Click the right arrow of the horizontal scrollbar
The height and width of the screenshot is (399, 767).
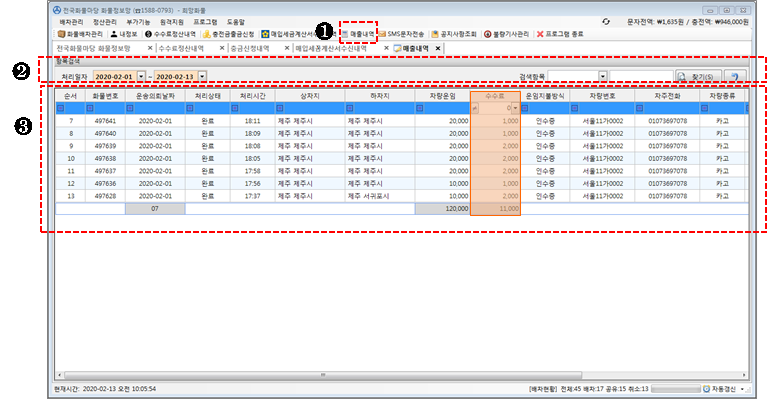[x=744, y=375]
